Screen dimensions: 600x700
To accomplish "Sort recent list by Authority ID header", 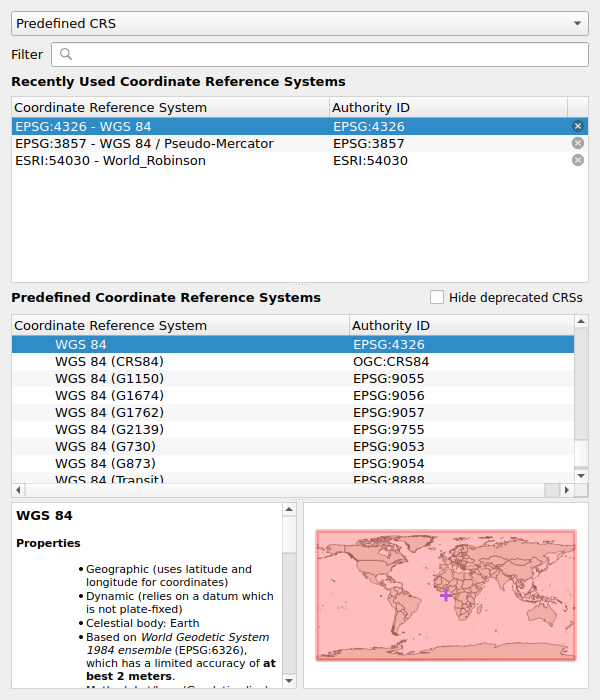I will (x=448, y=107).
